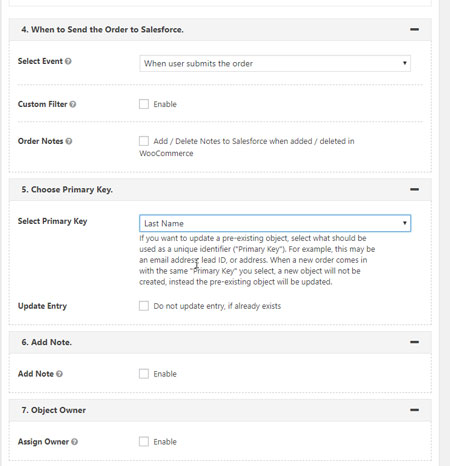
Task: Click help icon next to Order Notes
Action: click(69, 141)
